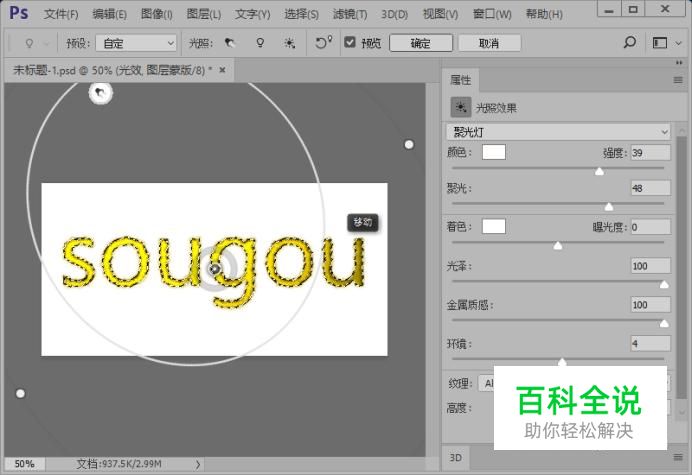Open the properties panel menu icon

(x=678, y=80)
